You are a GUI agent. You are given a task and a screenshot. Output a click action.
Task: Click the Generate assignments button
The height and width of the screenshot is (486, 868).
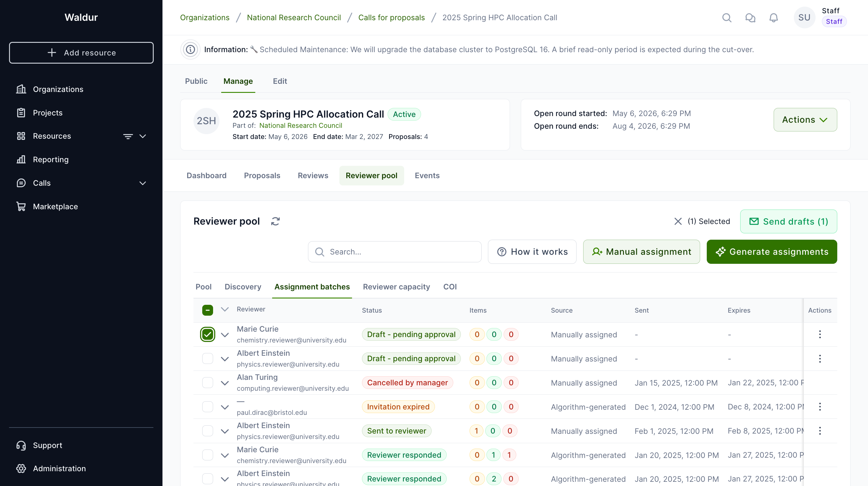coord(772,252)
